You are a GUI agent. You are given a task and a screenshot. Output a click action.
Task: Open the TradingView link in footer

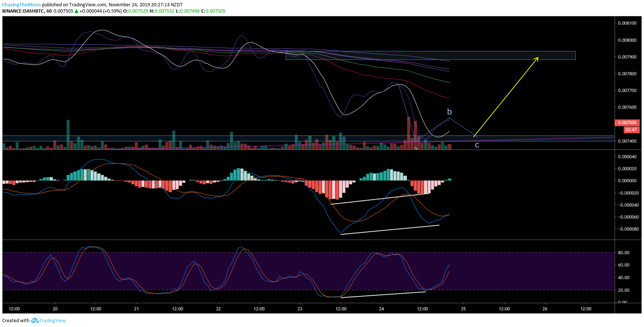click(x=52, y=320)
